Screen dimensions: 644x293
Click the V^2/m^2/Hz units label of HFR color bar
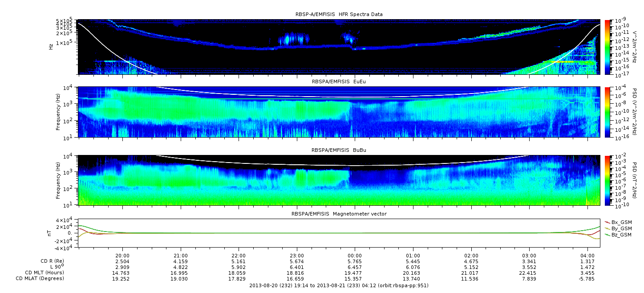point(635,47)
